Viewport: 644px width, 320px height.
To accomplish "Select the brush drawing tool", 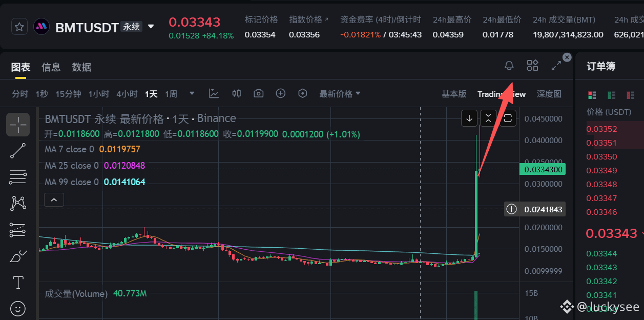I will tap(18, 256).
